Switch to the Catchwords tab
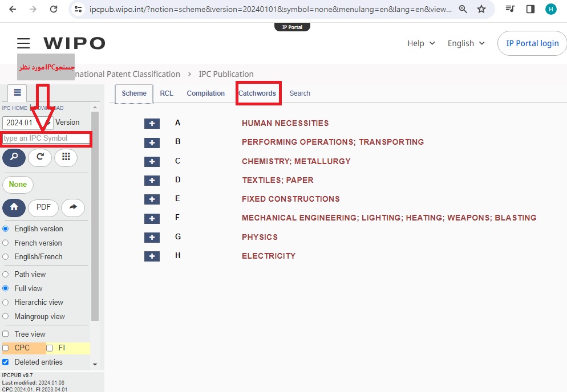 click(257, 93)
